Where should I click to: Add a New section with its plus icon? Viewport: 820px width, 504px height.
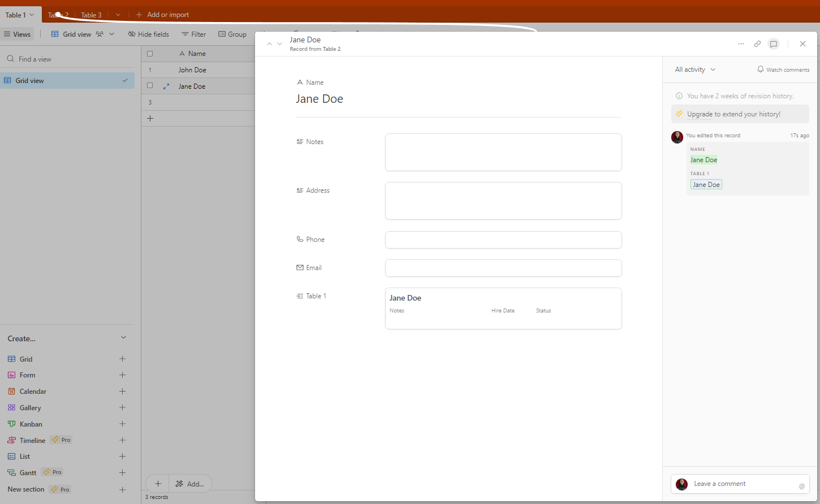(122, 490)
